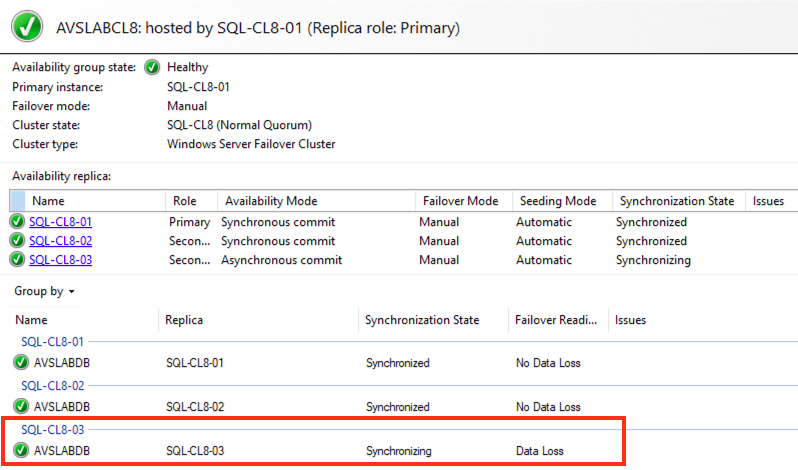This screenshot has height=470, width=798.
Task: Click the AVSLABDB status icon under SQL-CL8-01 group
Action: pos(21,363)
